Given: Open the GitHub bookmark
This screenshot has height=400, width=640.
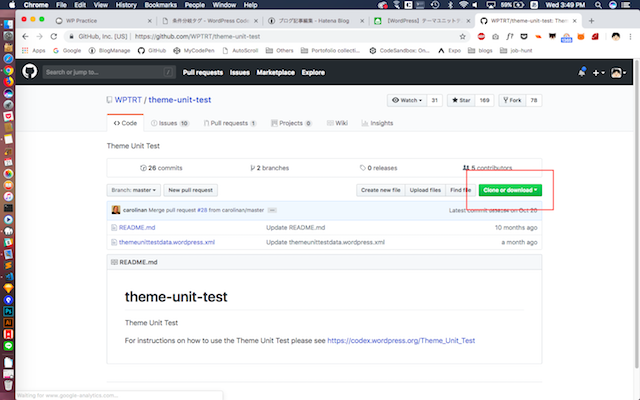Looking at the screenshot, I should pos(152,51).
